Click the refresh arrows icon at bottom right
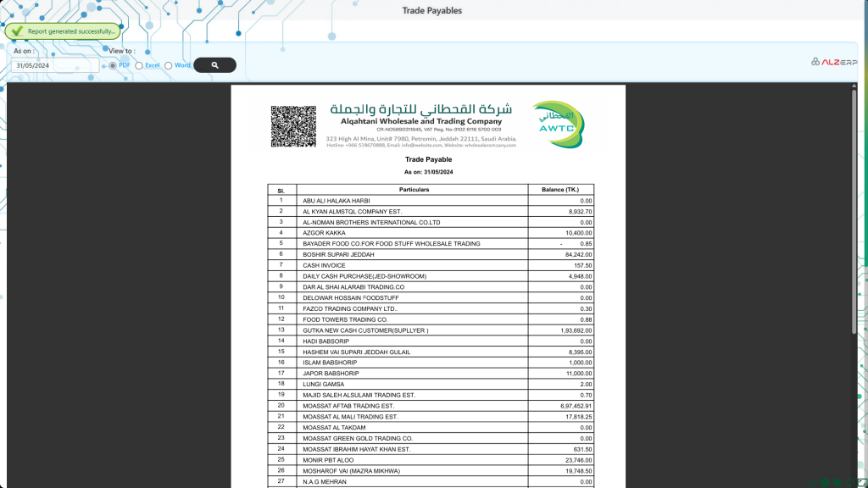This screenshot has height=488, width=868. [850, 482]
